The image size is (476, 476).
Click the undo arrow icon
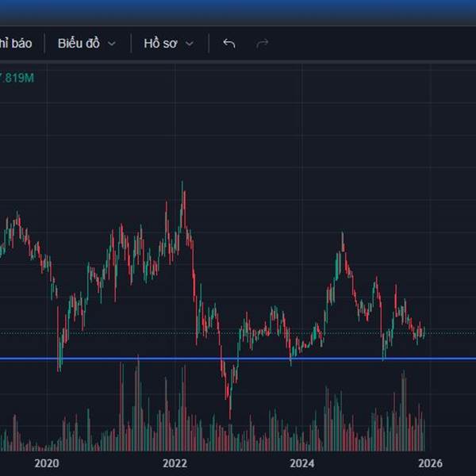tap(229, 44)
